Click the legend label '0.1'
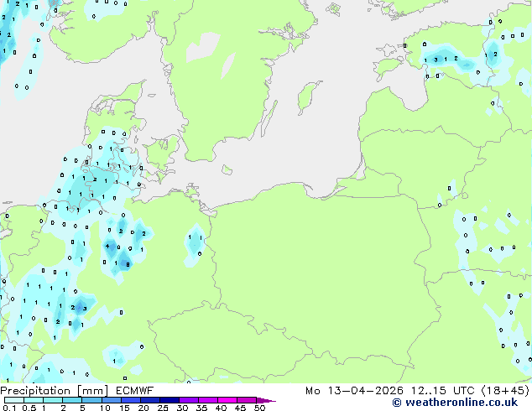 pyautogui.click(x=9, y=408)
